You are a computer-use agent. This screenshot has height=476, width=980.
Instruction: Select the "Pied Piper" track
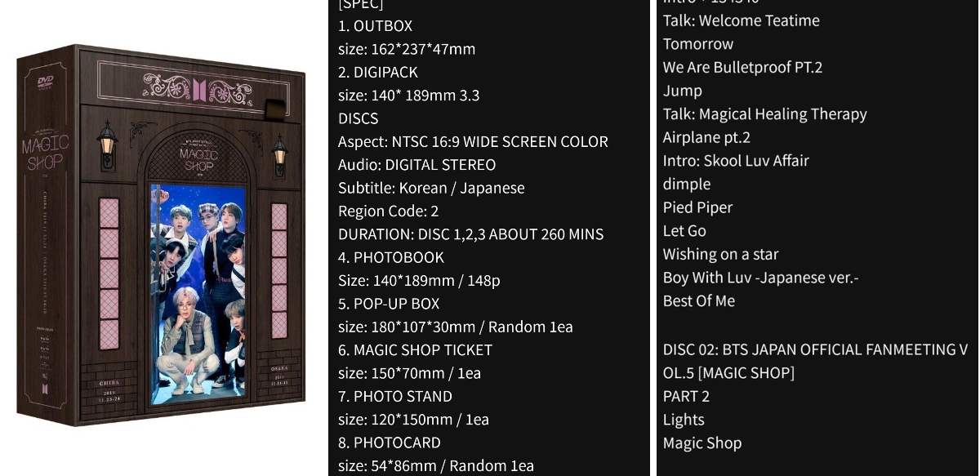(x=698, y=207)
